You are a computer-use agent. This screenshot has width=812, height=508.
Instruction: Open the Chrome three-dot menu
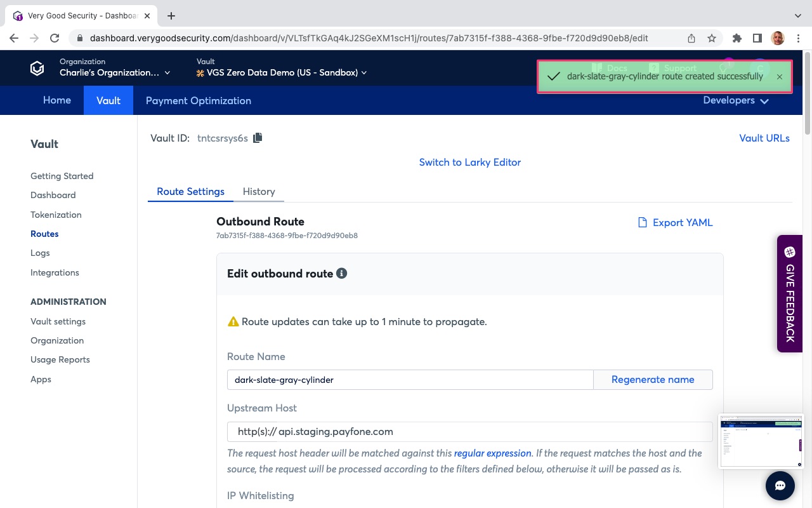[799, 38]
